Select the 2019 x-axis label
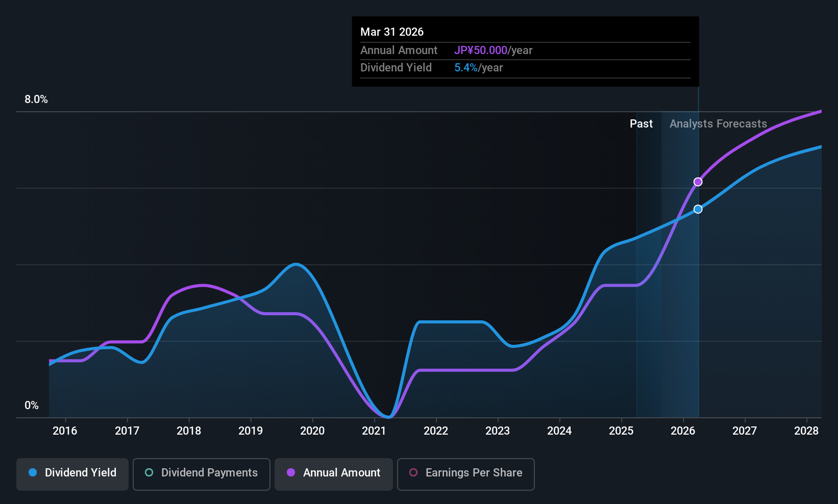838x504 pixels. click(x=251, y=431)
